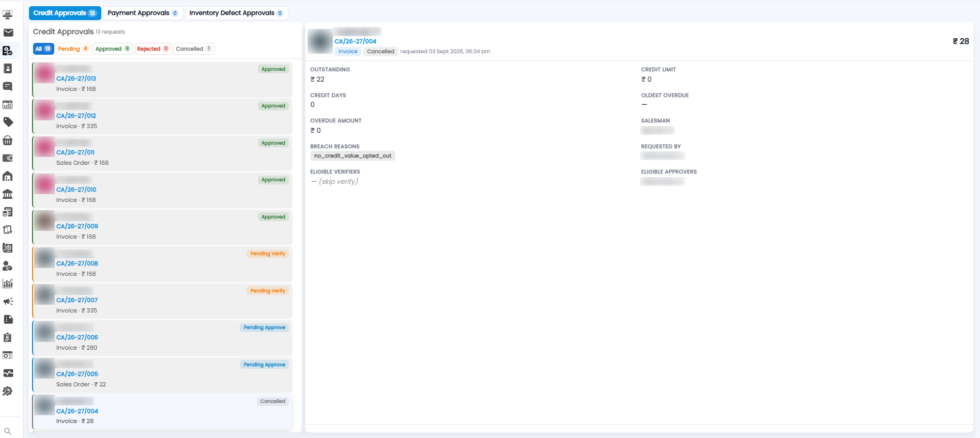Viewport: 980px width, 438px height.
Task: Switch to the Credit Approvals tab
Action: (x=65, y=13)
